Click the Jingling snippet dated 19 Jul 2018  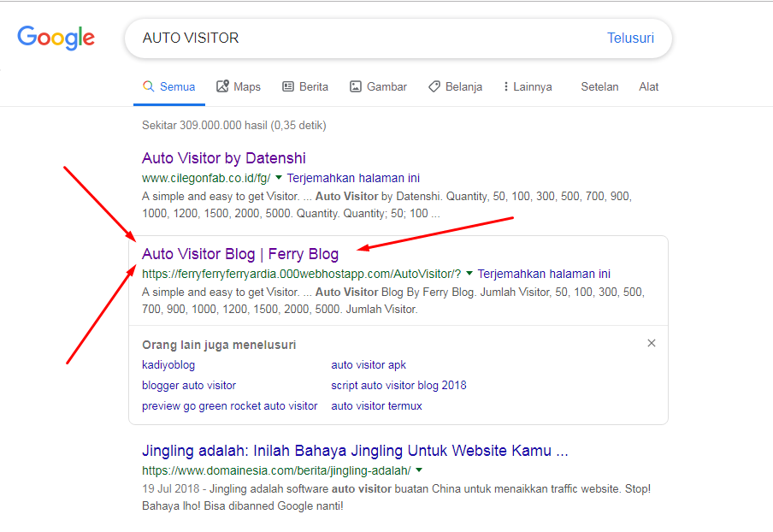(397, 497)
